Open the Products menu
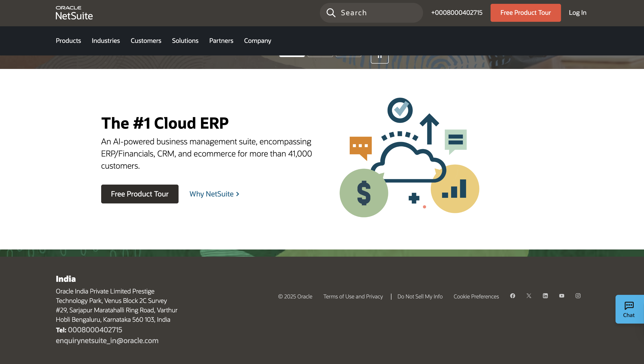This screenshot has height=364, width=644. pos(68,41)
